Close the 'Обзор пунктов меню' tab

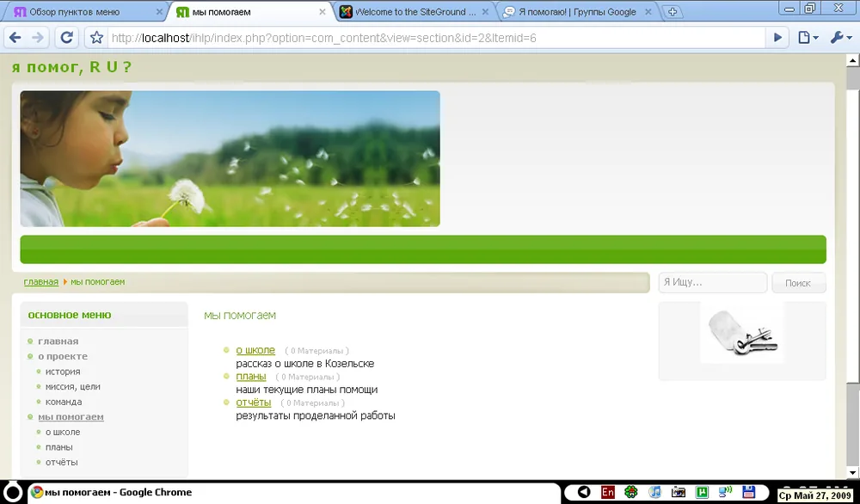pyautogui.click(x=159, y=11)
